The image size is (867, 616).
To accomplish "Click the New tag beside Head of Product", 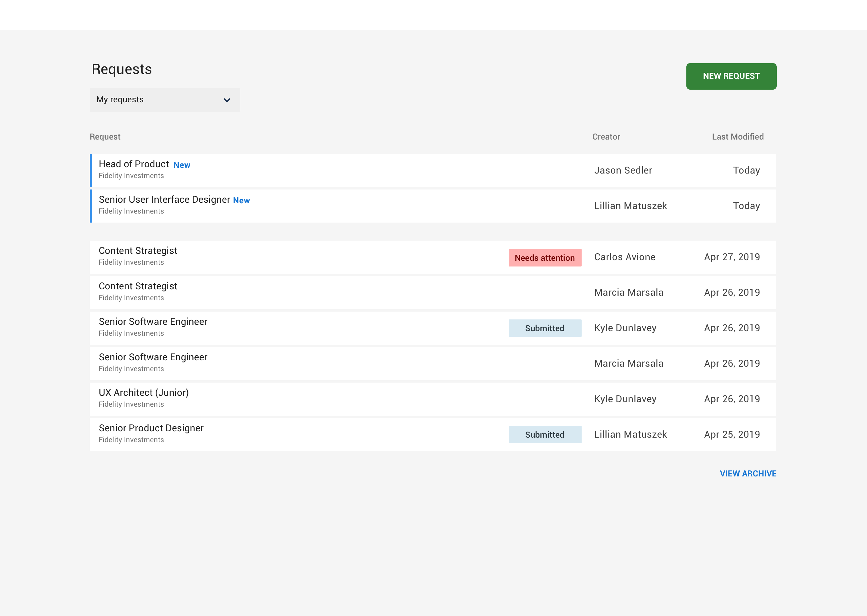I will [x=182, y=165].
